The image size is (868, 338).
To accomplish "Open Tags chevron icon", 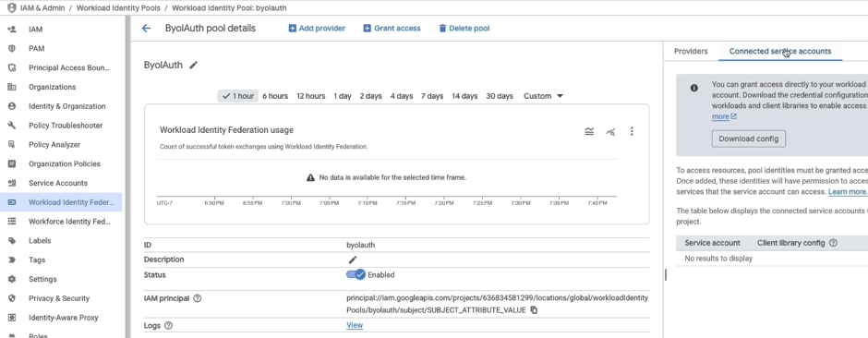I will pyautogui.click(x=12, y=260).
